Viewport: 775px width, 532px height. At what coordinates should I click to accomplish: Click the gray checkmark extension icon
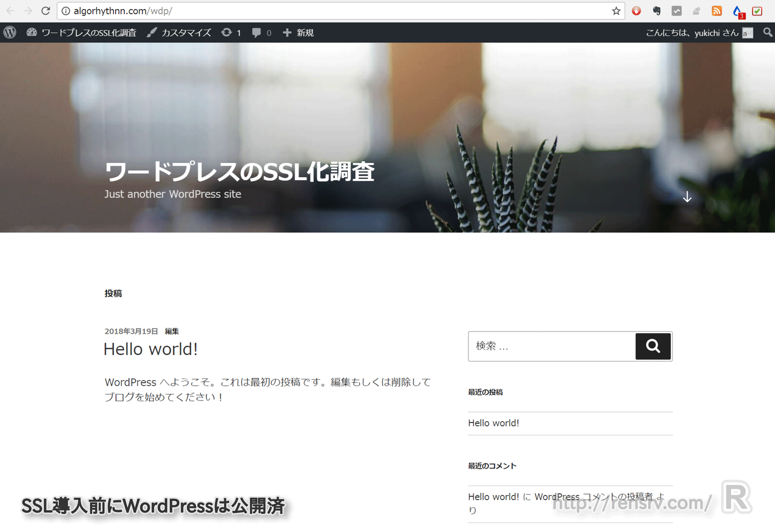[677, 11]
